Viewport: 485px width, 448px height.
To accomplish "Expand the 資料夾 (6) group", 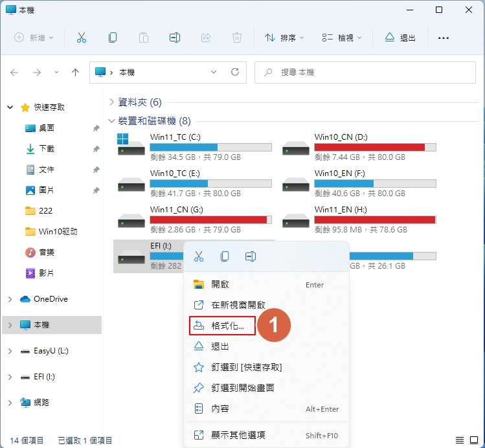I will click(x=112, y=102).
